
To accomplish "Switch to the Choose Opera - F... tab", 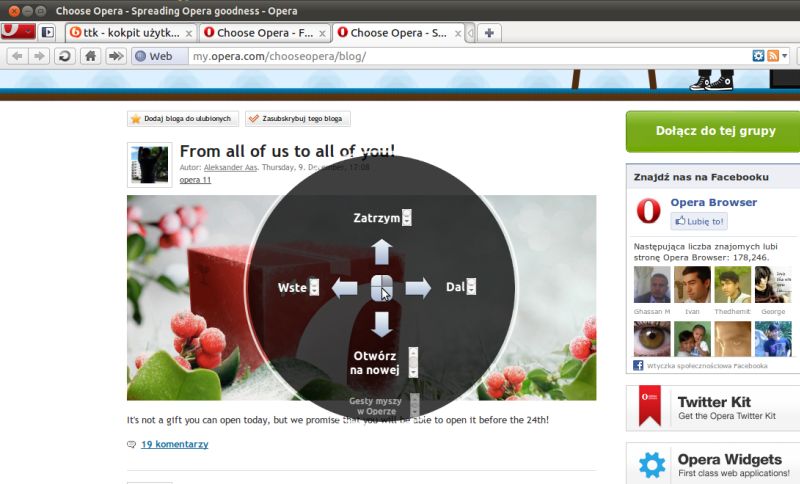I will point(264,33).
